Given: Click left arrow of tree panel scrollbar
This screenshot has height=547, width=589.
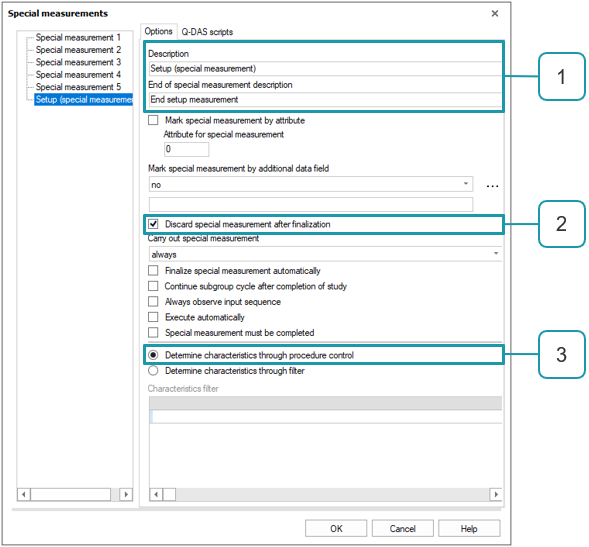Looking at the screenshot, I should click(x=24, y=494).
